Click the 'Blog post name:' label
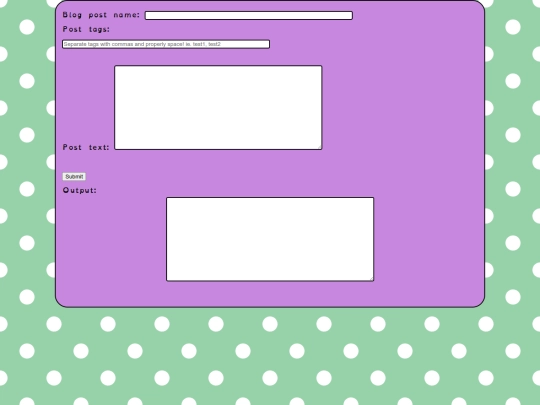 (101, 15)
